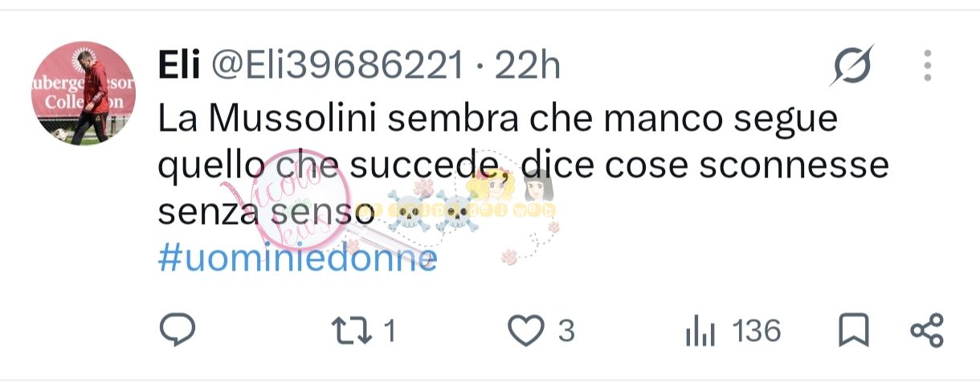Like the tweet using the heart icon
The height and width of the screenshot is (383, 980).
coord(526,330)
